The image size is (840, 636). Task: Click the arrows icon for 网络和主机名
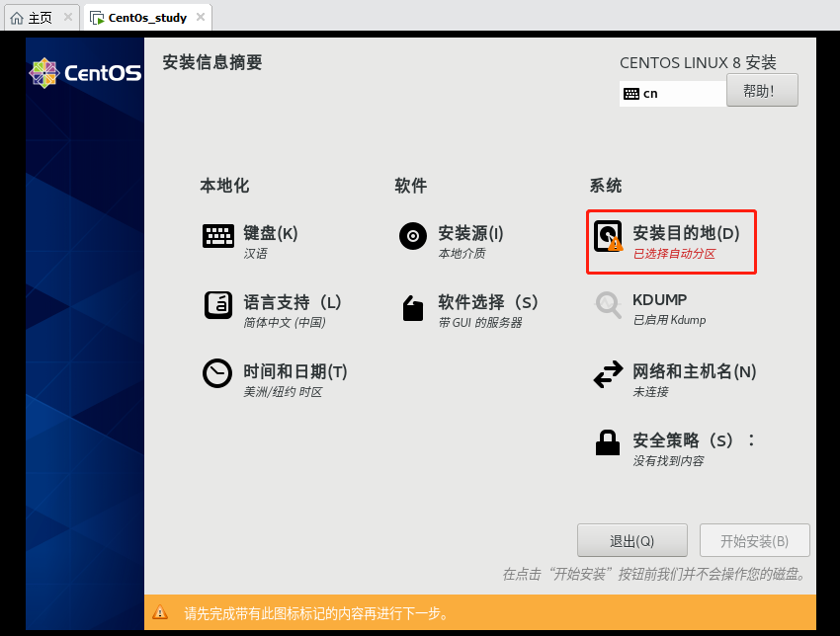coord(608,374)
